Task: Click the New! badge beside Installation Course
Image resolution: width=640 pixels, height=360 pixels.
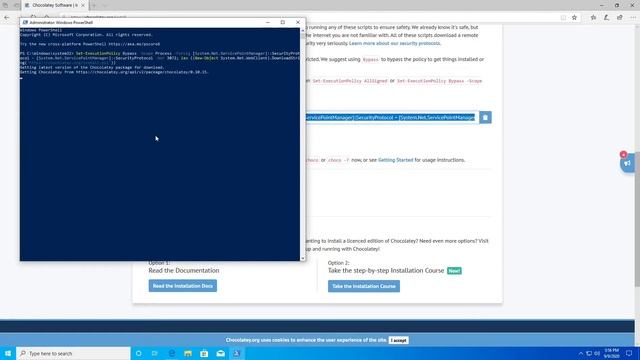Action: pos(454,271)
